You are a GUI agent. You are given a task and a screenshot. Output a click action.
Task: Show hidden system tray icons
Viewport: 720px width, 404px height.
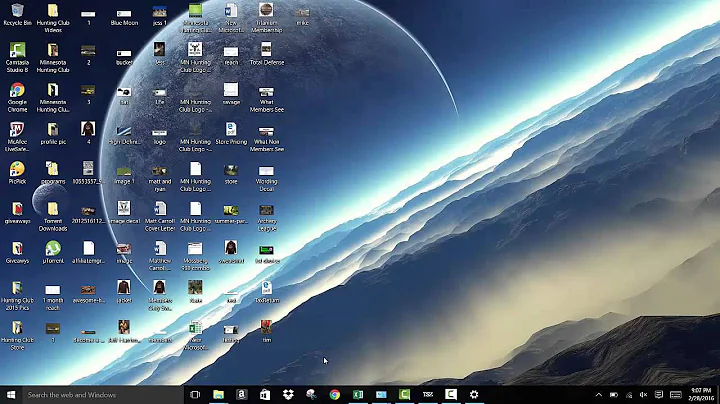599,394
